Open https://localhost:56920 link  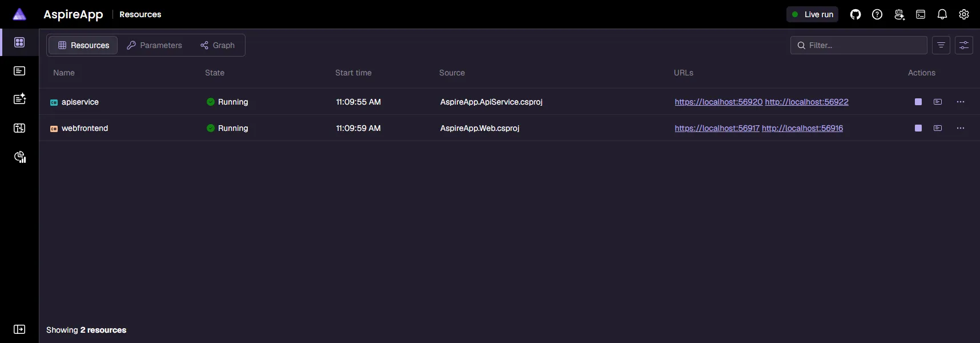point(718,102)
